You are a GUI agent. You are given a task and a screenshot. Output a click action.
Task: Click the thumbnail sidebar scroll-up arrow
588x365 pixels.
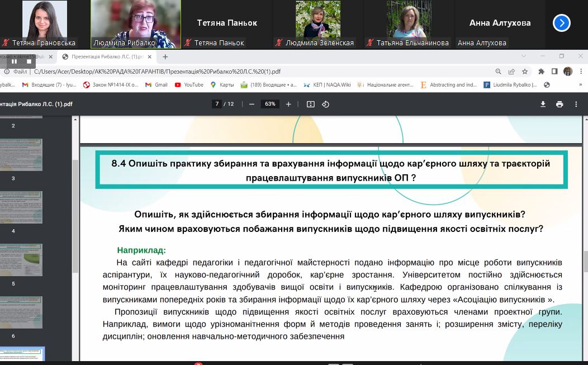(x=75, y=119)
